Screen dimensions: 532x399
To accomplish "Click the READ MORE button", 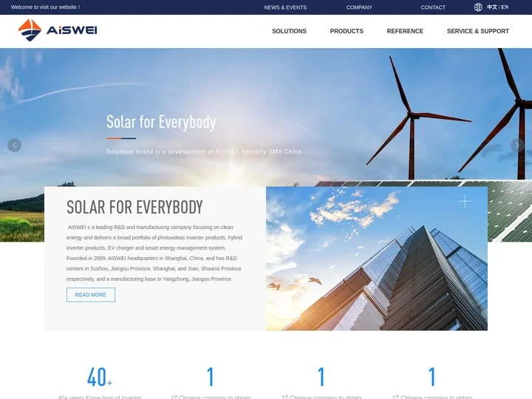I will click(91, 295).
